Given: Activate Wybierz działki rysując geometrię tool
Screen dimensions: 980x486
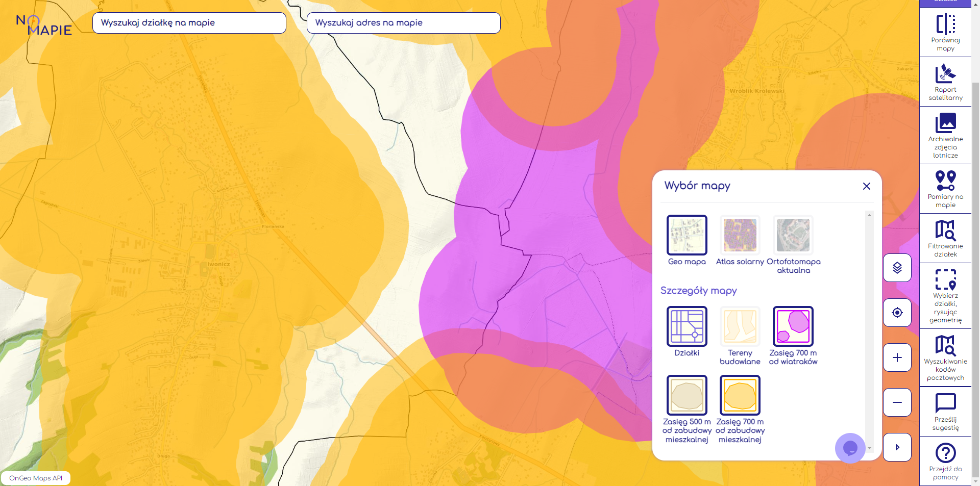Looking at the screenshot, I should pyautogui.click(x=945, y=295).
